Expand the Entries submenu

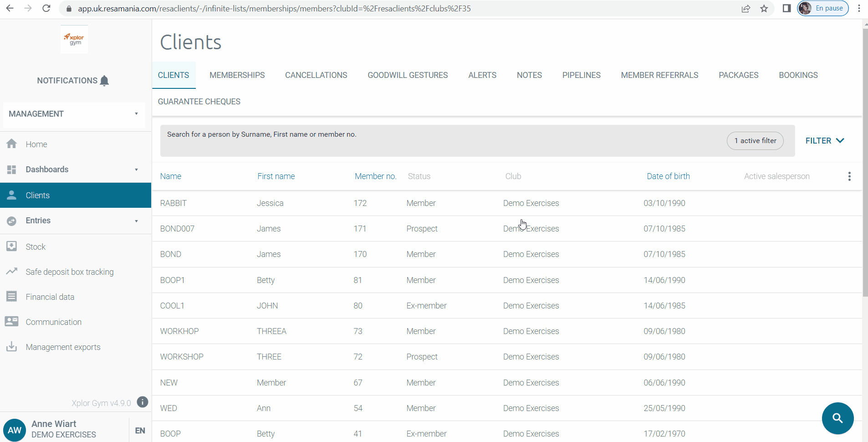tap(136, 221)
